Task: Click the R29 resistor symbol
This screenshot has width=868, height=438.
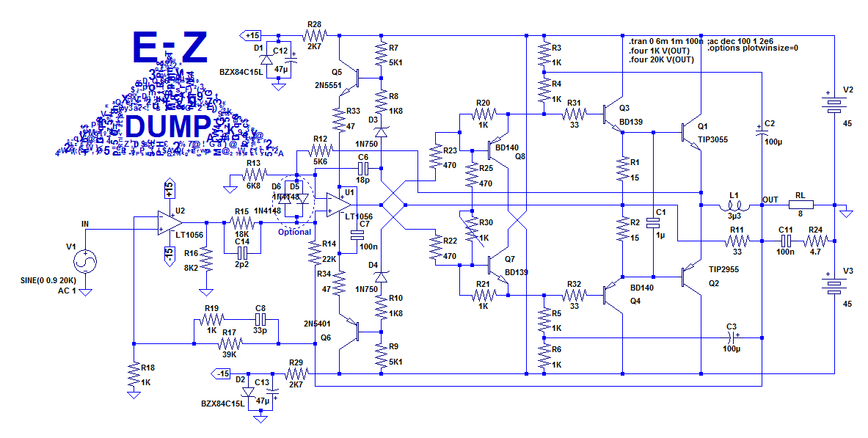Action: pos(296,373)
